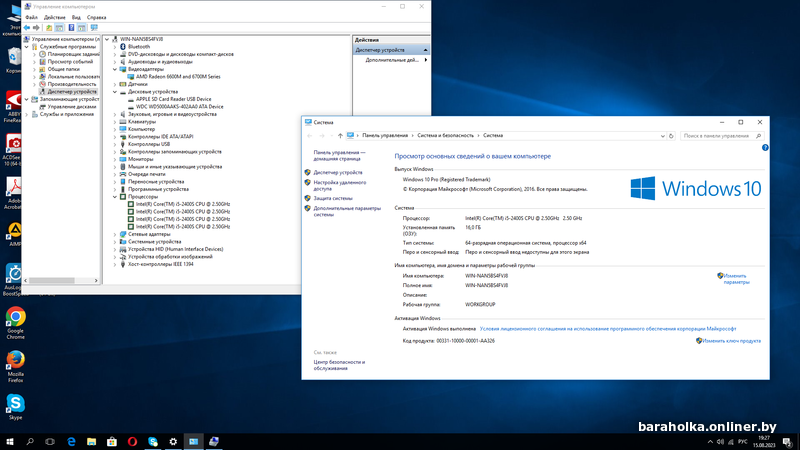Viewport: 800px width, 450px height.
Task: Select Диспетчер устройств in left tree
Action: 72,92
